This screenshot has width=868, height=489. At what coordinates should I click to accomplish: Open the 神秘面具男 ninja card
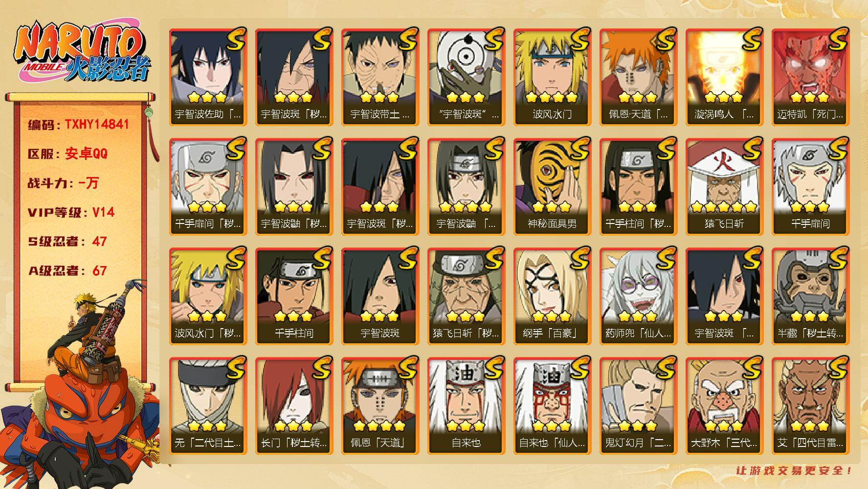pyautogui.click(x=552, y=186)
